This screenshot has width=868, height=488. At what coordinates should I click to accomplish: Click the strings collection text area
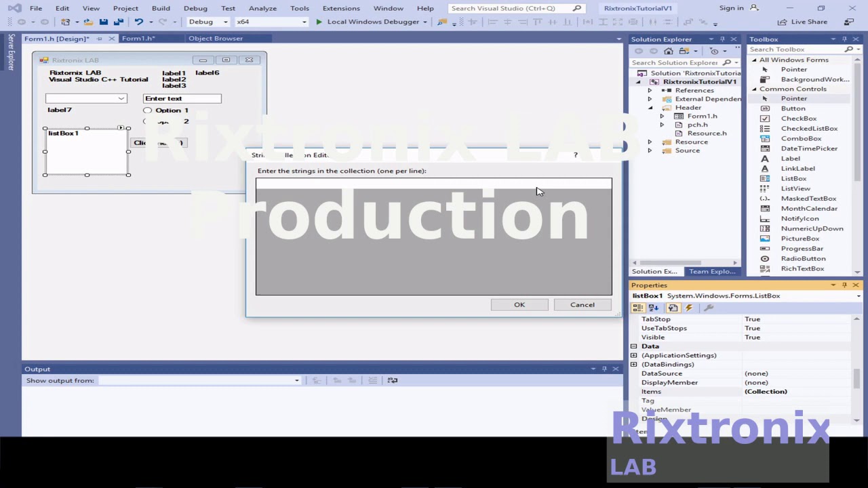434,237
